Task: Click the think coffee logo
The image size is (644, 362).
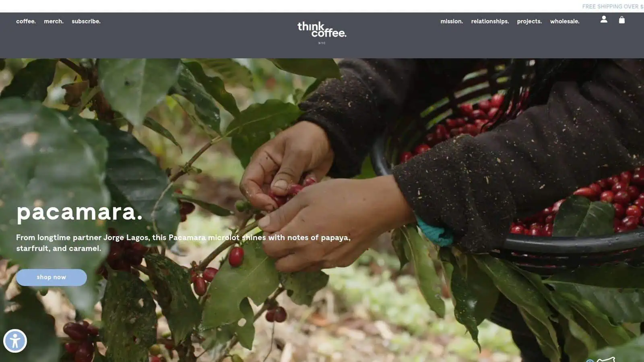Action: coord(322,30)
